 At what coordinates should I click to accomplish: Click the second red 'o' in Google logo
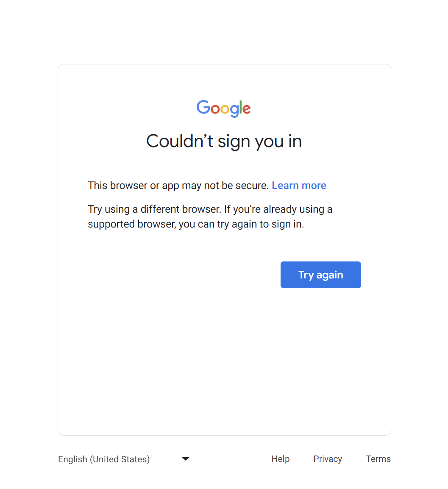[x=215, y=109]
